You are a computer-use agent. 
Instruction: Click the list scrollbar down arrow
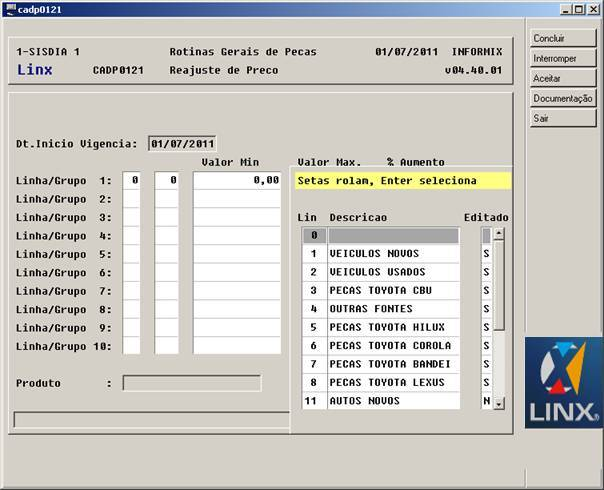(499, 404)
